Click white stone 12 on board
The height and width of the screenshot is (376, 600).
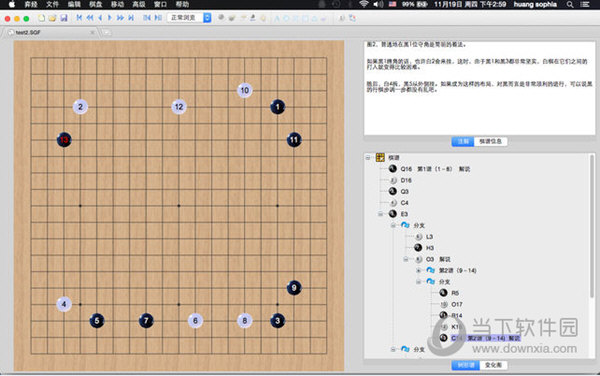(x=179, y=107)
